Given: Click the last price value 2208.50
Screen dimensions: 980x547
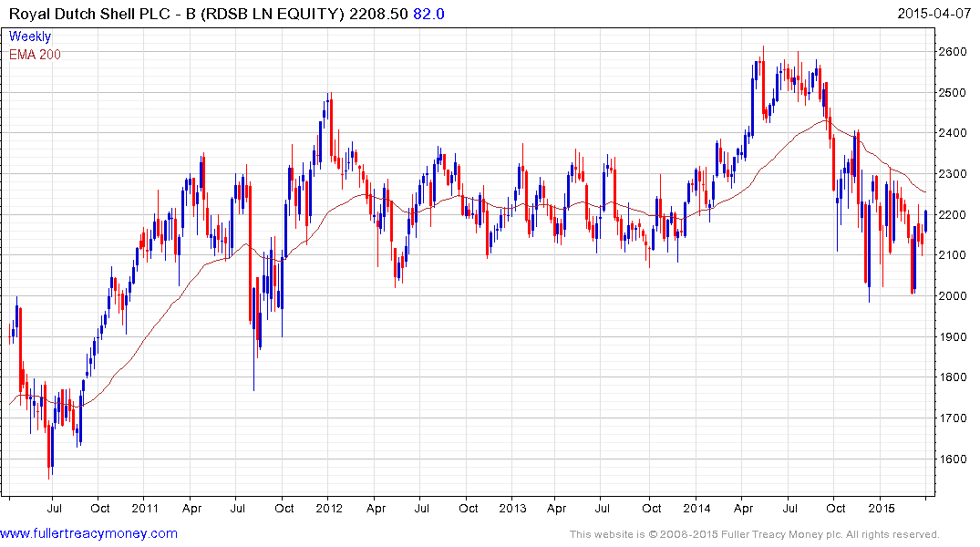Looking at the screenshot, I should coord(378,14).
